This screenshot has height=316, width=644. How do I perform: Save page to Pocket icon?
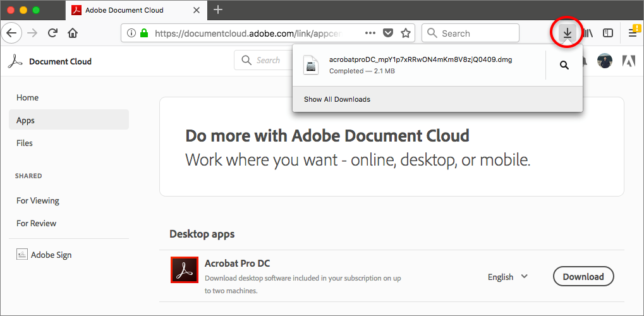coord(388,33)
